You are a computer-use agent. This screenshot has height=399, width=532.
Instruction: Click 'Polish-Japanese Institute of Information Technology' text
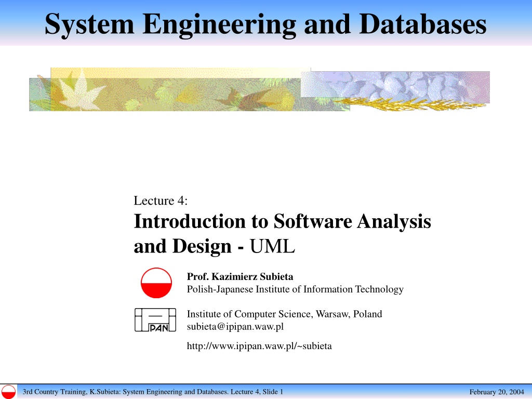point(295,289)
